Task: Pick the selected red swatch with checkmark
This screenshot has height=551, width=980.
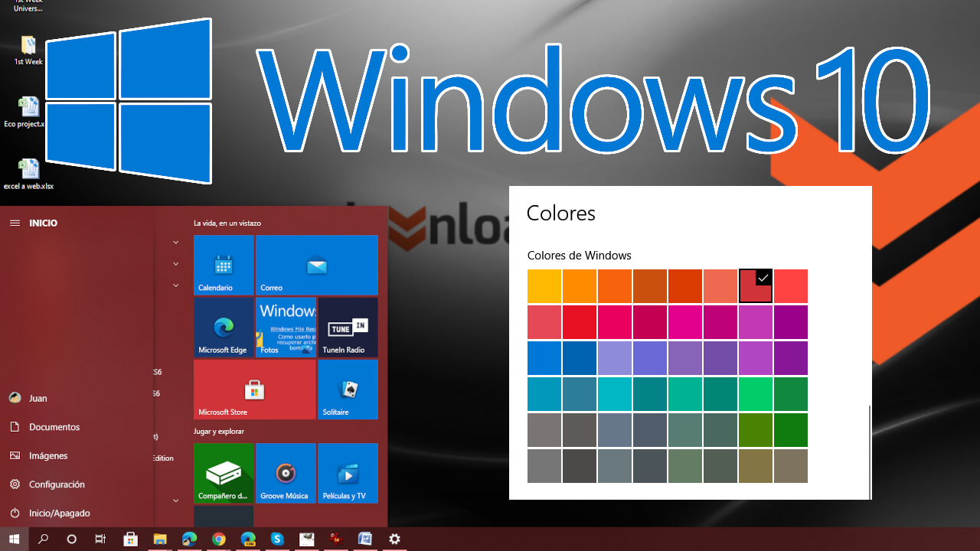Action: (756, 286)
